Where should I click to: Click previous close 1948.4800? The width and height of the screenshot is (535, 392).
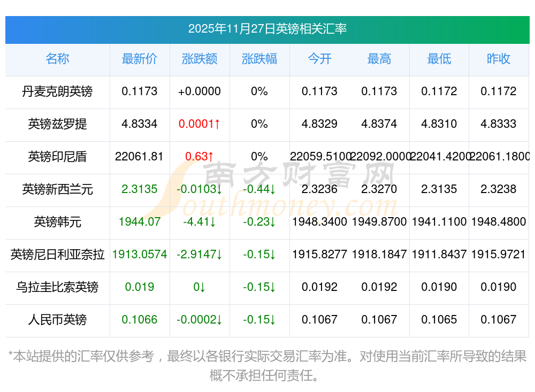coord(499,222)
